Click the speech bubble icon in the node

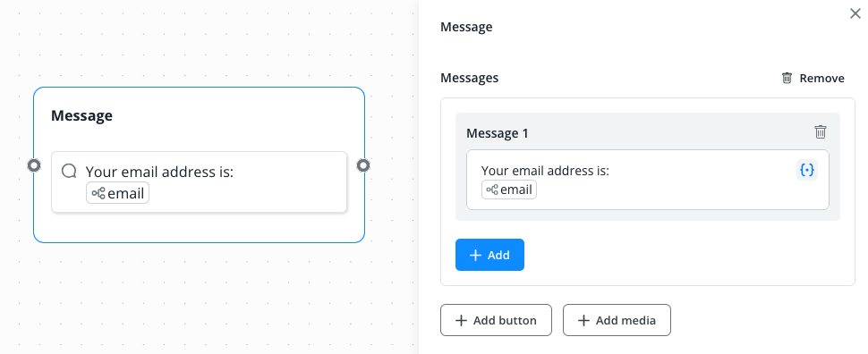[69, 171]
